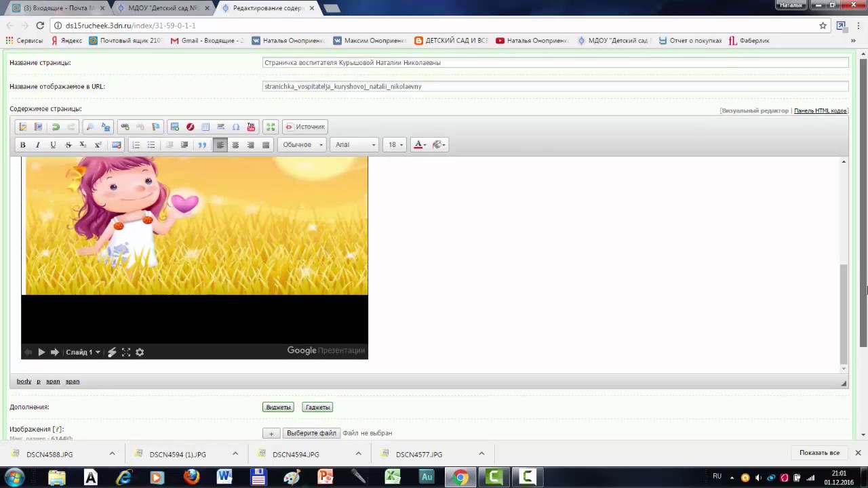Insert a numbered list
The height and width of the screenshot is (488, 868).
click(136, 144)
